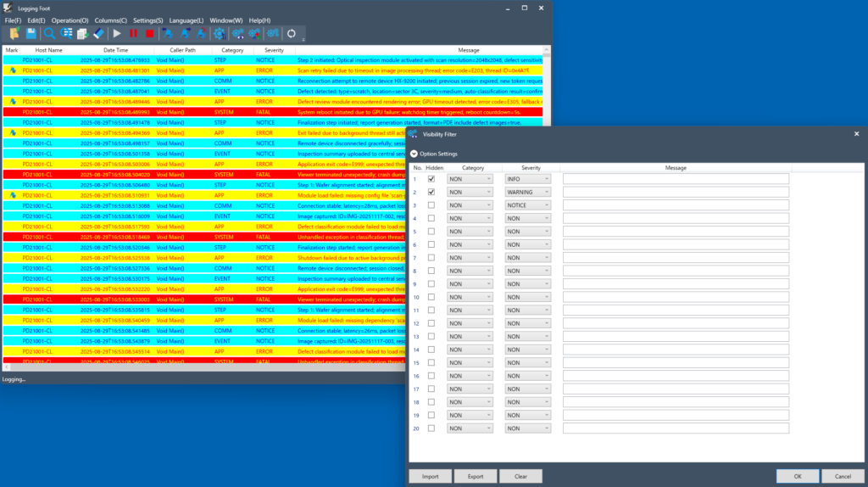The image size is (868, 487).
Task: Open the Severity dropdown showing WARNING
Action: (527, 192)
